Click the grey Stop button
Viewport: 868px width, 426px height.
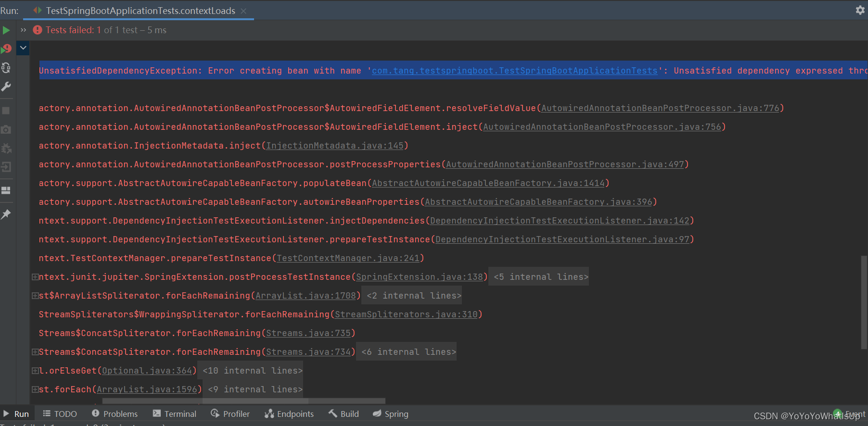[6, 111]
